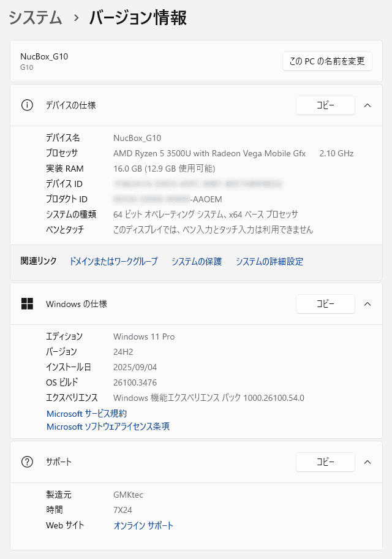The width and height of the screenshot is (392, 559).
Task: Open ドメインまたはワークグループ link
Action: [113, 261]
